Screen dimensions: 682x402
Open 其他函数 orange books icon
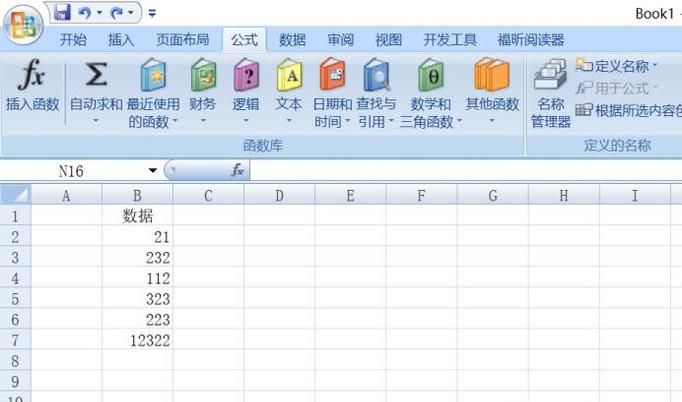click(x=492, y=75)
